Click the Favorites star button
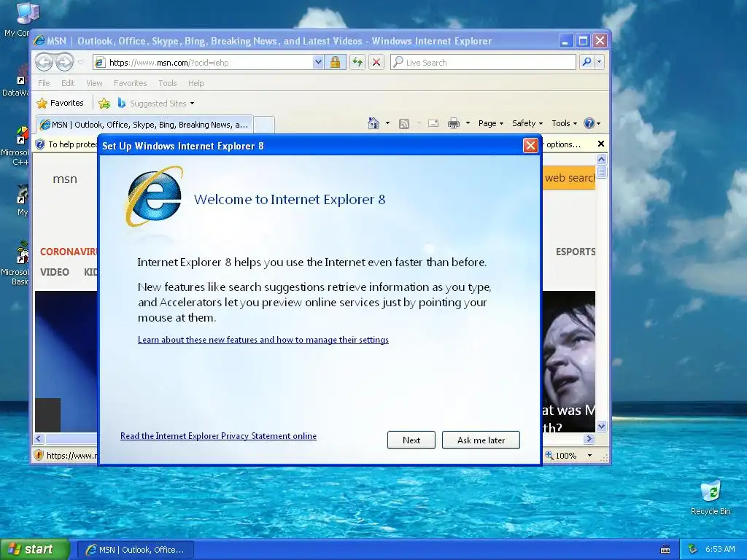The width and height of the screenshot is (747, 560). [61, 103]
